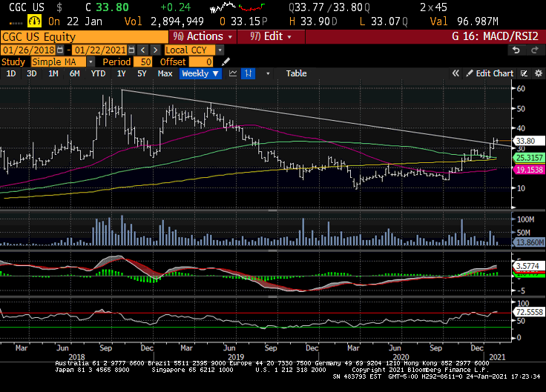The image size is (546, 392).
Task: Click the 2019 year axis label
Action: (x=236, y=357)
